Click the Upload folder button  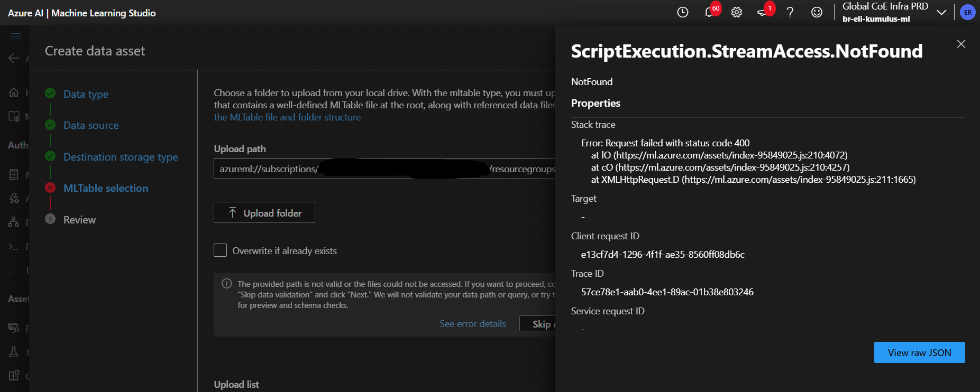[x=264, y=212]
